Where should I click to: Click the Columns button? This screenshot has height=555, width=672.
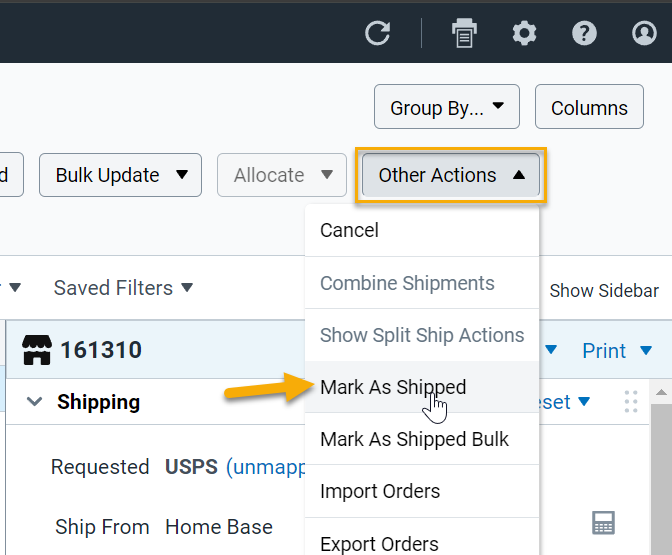click(589, 108)
